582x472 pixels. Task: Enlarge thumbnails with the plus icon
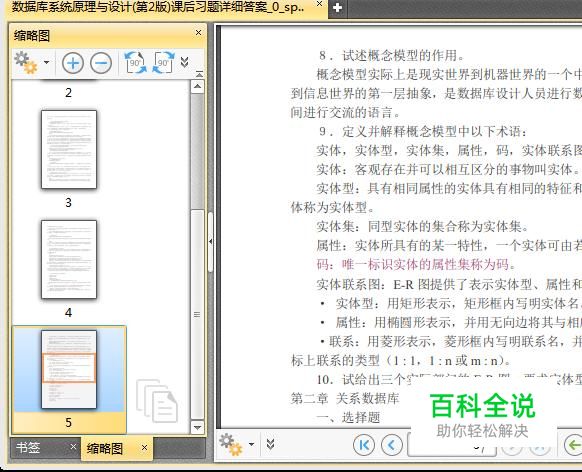73,63
